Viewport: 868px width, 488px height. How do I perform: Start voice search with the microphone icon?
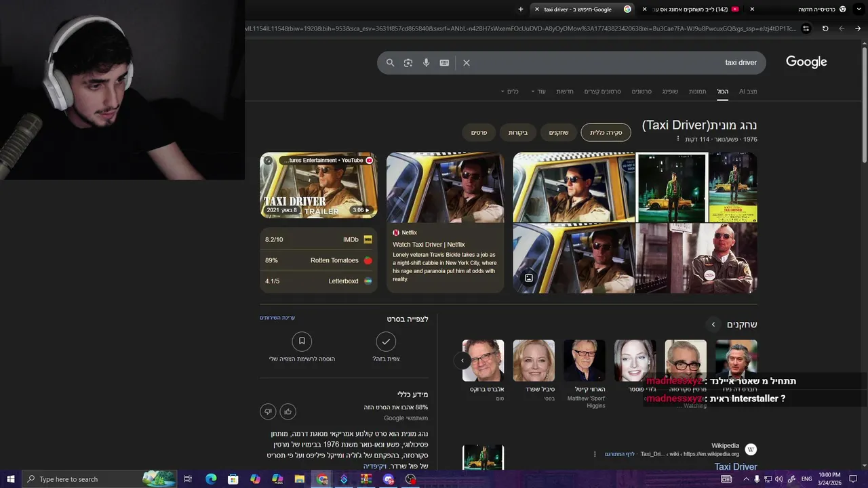(x=426, y=62)
